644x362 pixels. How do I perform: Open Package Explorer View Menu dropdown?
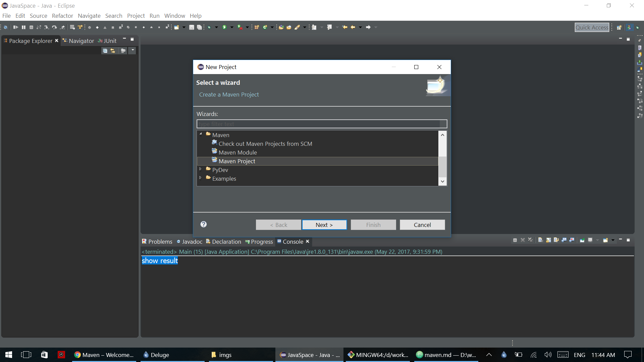pyautogui.click(x=133, y=50)
